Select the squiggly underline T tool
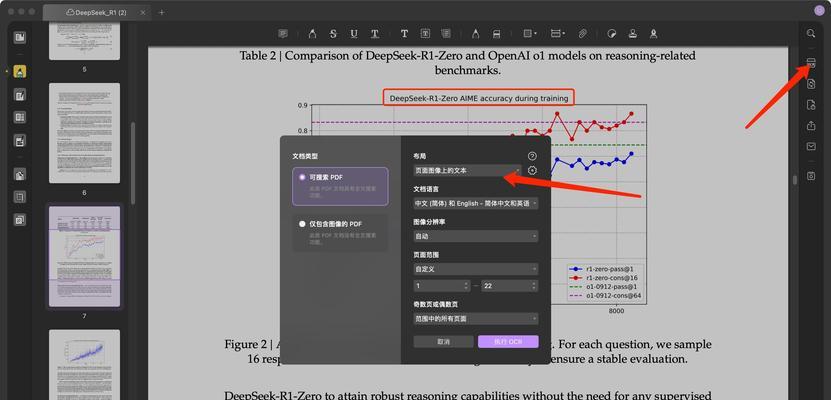Screen dimensions: 831x400 click(x=375, y=34)
